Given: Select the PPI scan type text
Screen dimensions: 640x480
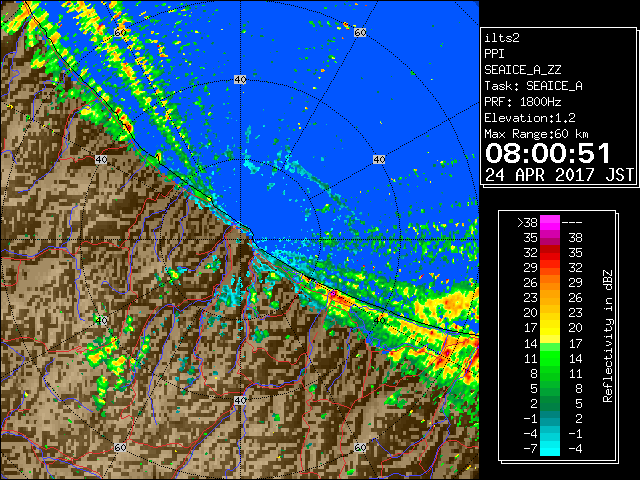Looking at the screenshot, I should 494,54.
